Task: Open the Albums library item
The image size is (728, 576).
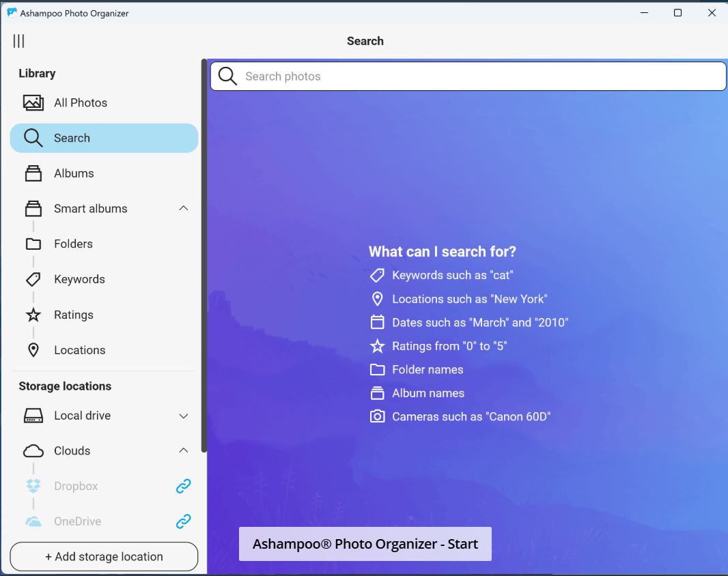Action: tap(74, 173)
